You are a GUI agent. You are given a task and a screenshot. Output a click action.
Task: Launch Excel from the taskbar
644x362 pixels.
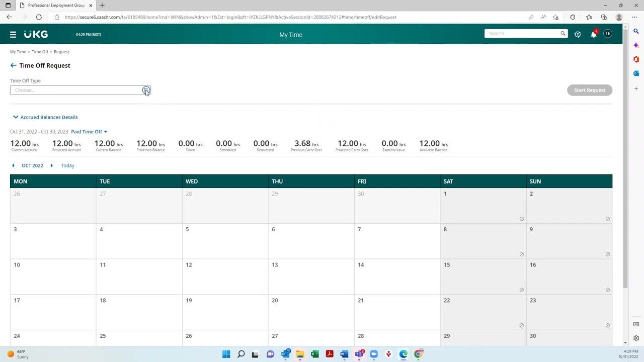coord(314,354)
